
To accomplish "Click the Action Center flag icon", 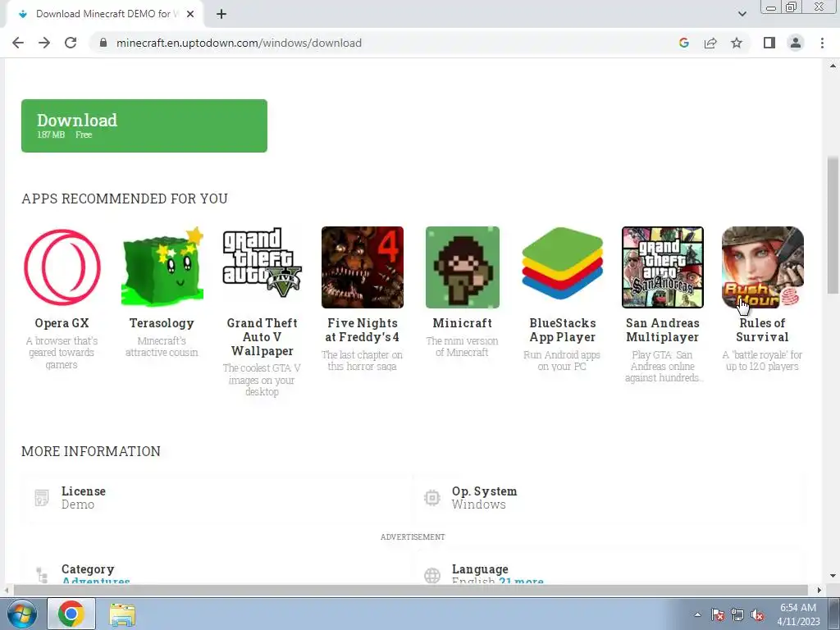I will pyautogui.click(x=718, y=614).
